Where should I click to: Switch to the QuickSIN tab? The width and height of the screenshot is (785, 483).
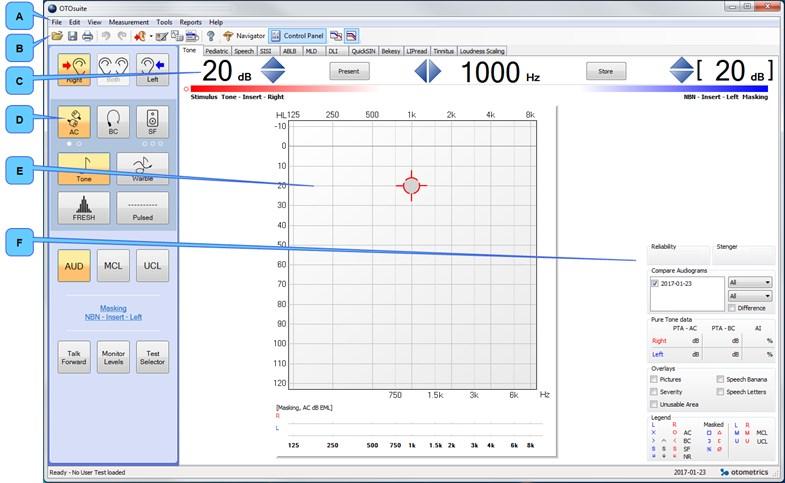click(363, 51)
